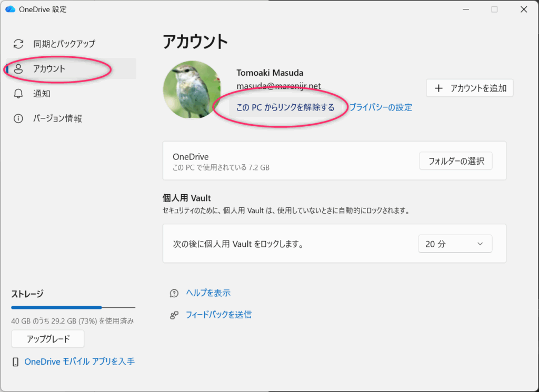This screenshot has width=539, height=392.
Task: Click the sync arrows icon in sidebar
Action: [x=18, y=44]
